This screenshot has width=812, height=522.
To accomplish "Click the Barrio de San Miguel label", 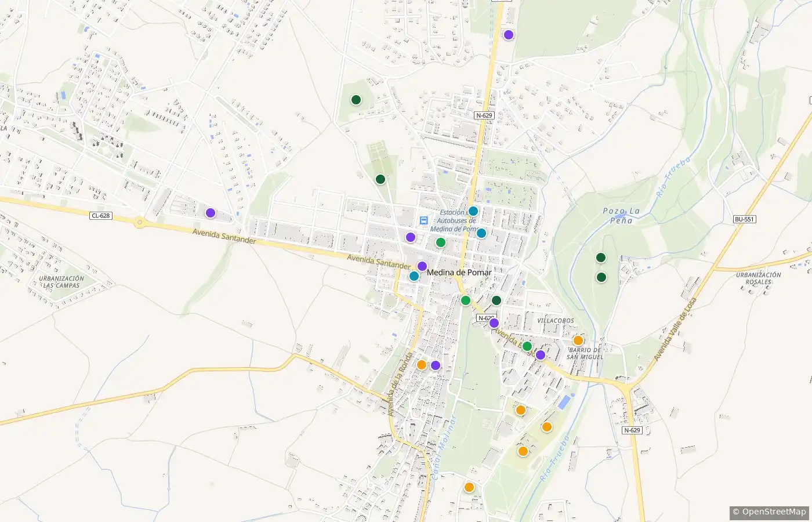I will tap(585, 353).
